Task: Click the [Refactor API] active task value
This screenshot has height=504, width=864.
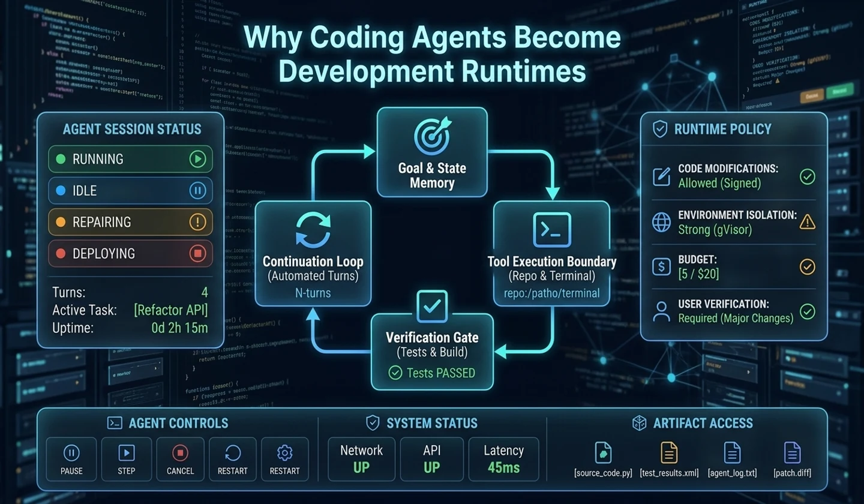Action: click(170, 310)
